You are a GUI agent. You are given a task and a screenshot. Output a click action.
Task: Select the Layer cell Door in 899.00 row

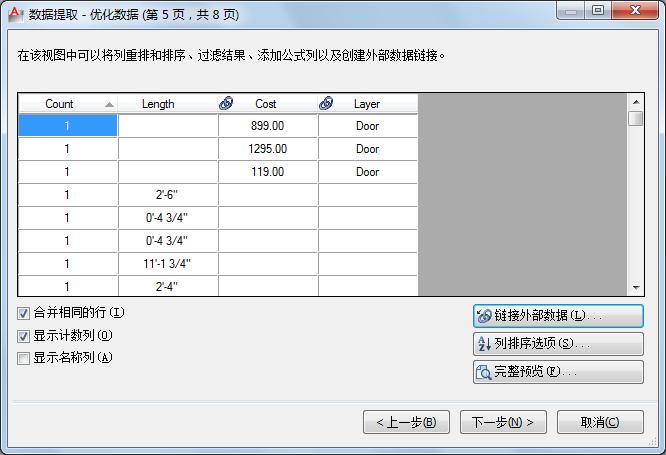pos(368,126)
